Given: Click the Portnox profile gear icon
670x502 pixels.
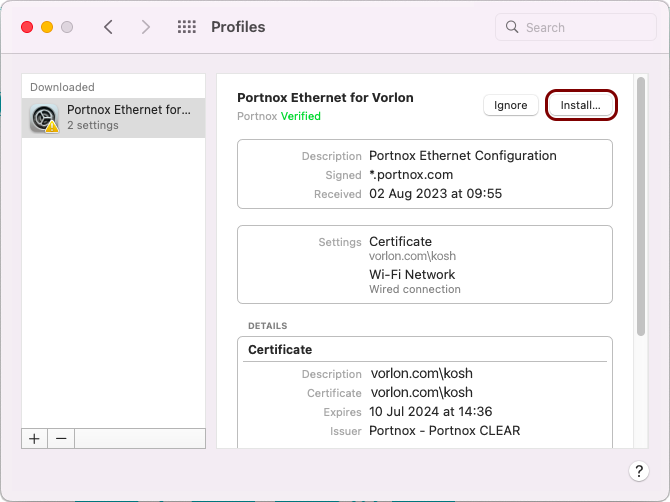Looking at the screenshot, I should point(44,118).
